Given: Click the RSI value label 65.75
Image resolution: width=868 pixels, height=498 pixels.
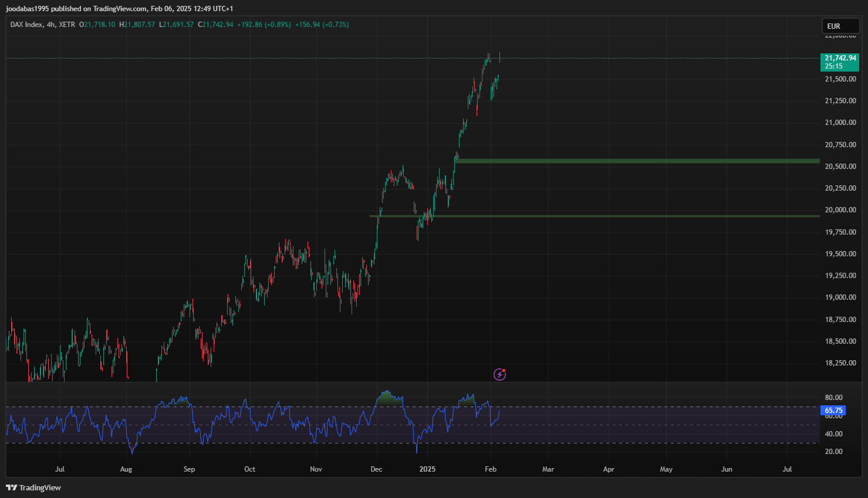Looking at the screenshot, I should (833, 411).
